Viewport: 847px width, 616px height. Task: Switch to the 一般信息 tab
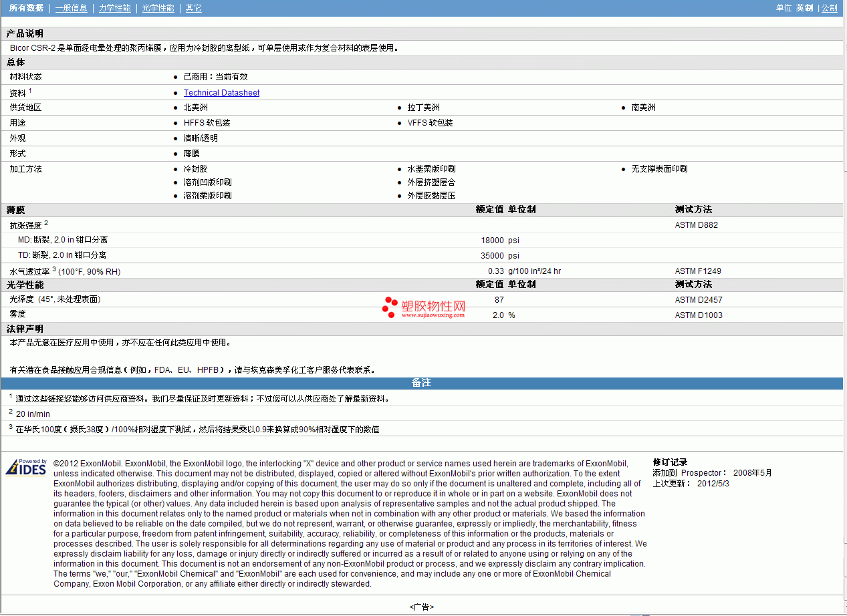click(x=72, y=8)
